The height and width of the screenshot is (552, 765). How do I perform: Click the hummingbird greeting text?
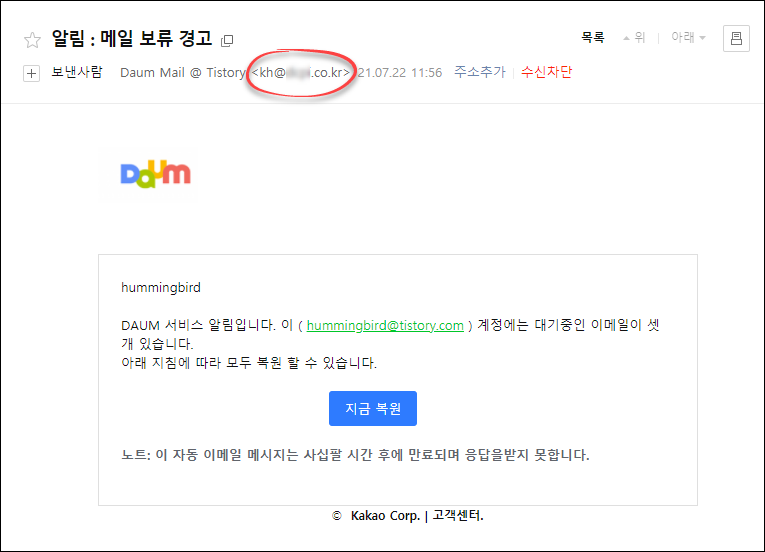coord(161,287)
